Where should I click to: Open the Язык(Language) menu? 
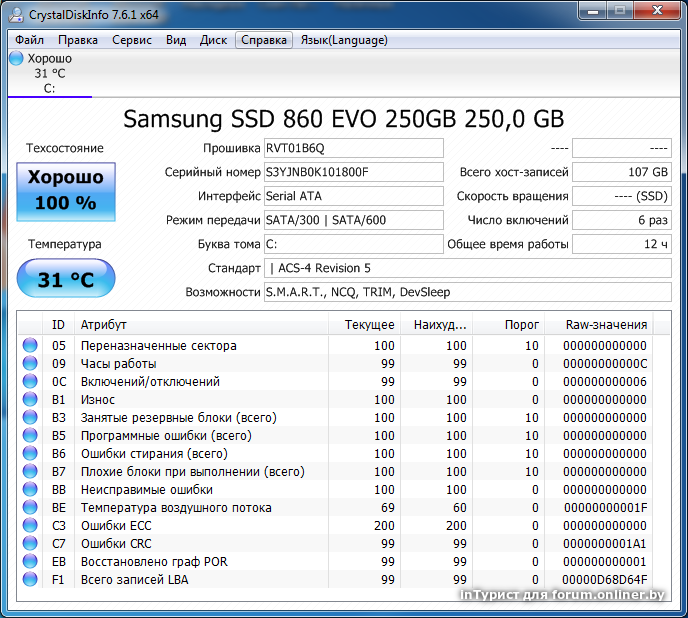coord(344,40)
